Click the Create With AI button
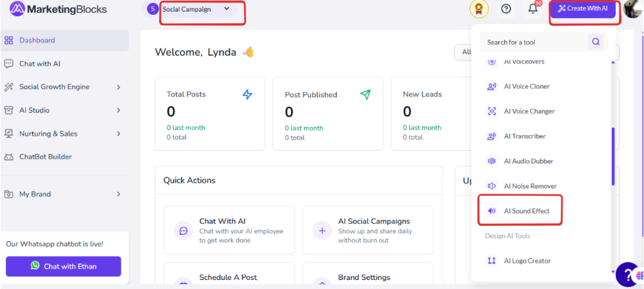 583,8
